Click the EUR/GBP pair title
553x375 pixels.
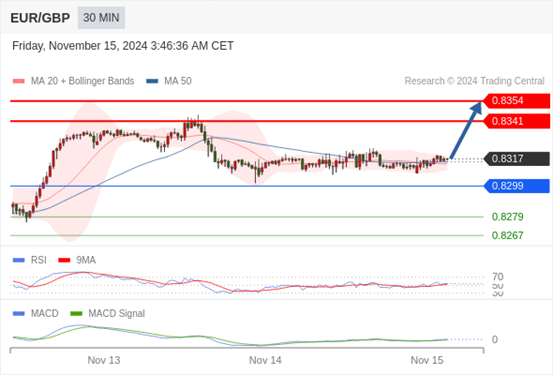[40, 18]
